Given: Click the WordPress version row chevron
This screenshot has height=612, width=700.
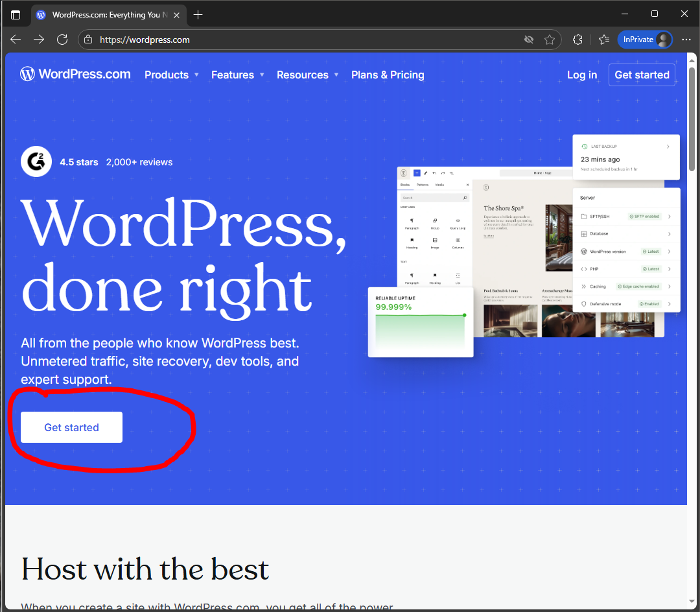Looking at the screenshot, I should [x=669, y=252].
